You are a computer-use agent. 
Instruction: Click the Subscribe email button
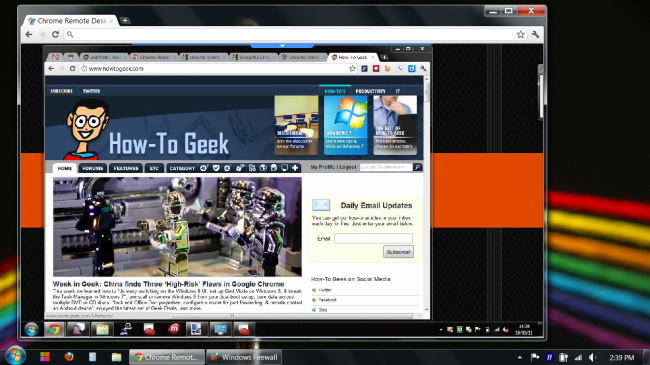398,252
